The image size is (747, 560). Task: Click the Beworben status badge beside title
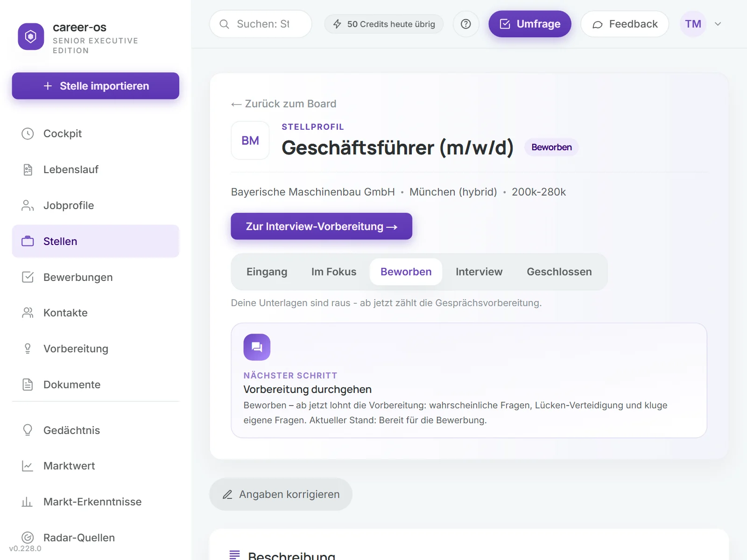551,147
